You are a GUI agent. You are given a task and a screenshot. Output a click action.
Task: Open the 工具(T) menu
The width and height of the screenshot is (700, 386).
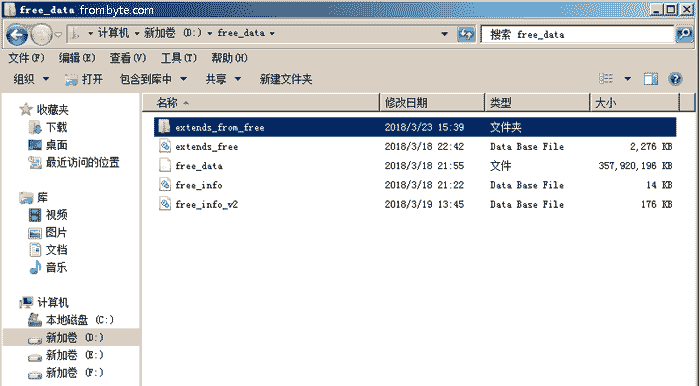(179, 58)
